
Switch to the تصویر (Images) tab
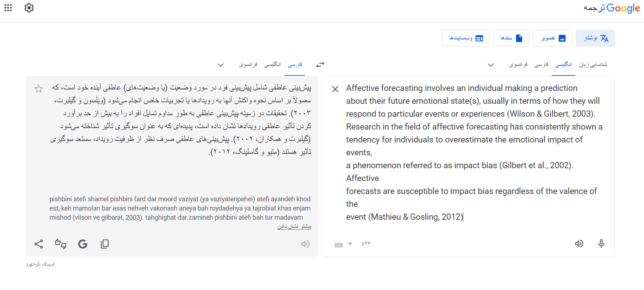(552, 38)
